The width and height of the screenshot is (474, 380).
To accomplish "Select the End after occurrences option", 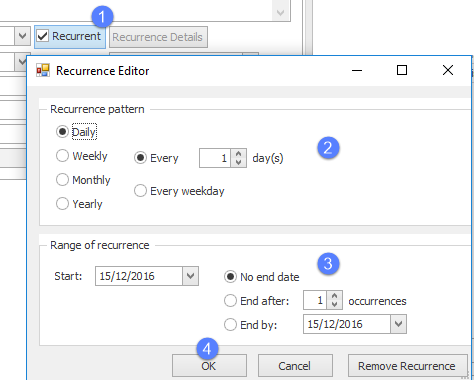I will pyautogui.click(x=230, y=301).
